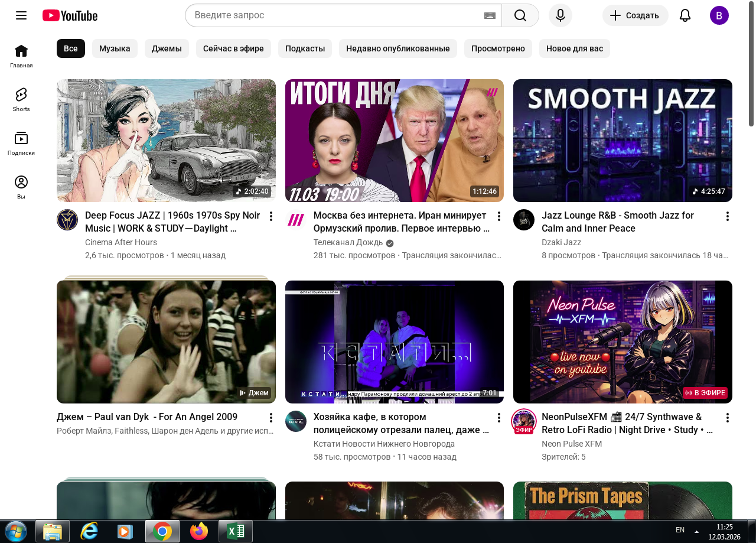The height and width of the screenshot is (543, 756).
Task: Play the Paul van Dyk jam thumbnail
Action: pyautogui.click(x=166, y=342)
